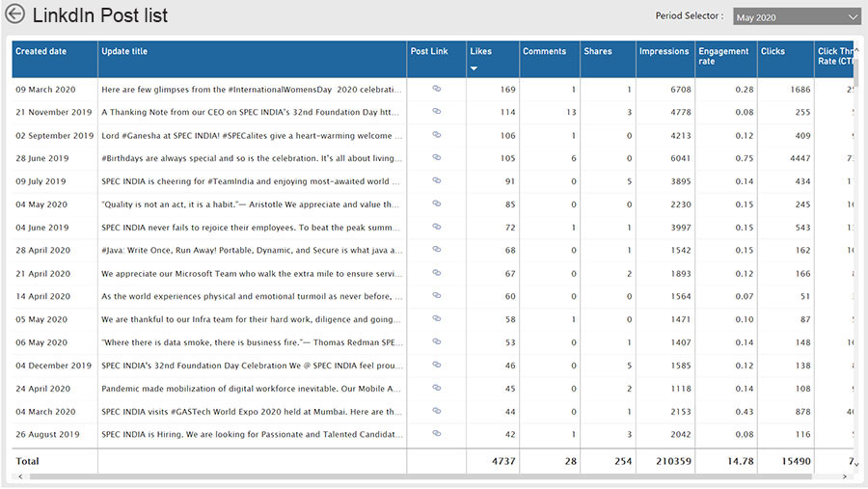Open the post link for 05 May 2020 row
The width and height of the screenshot is (868, 489).
coord(436,318)
